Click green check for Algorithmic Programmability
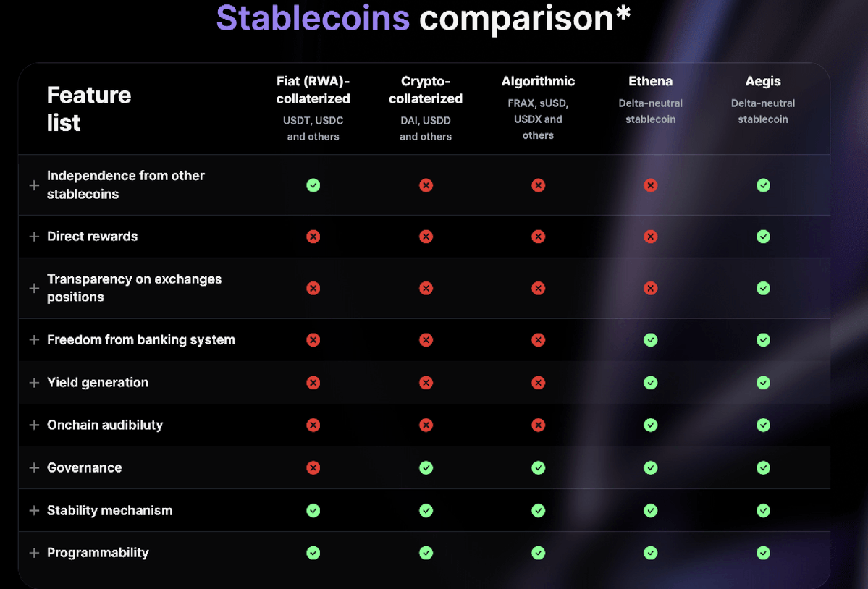868x589 pixels. click(538, 553)
